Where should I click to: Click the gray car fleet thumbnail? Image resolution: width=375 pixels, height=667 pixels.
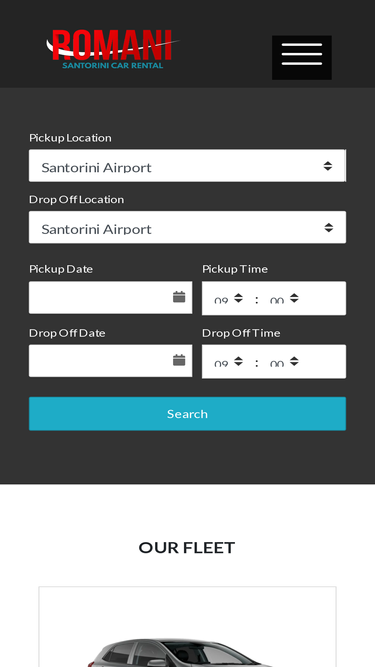pos(187,627)
